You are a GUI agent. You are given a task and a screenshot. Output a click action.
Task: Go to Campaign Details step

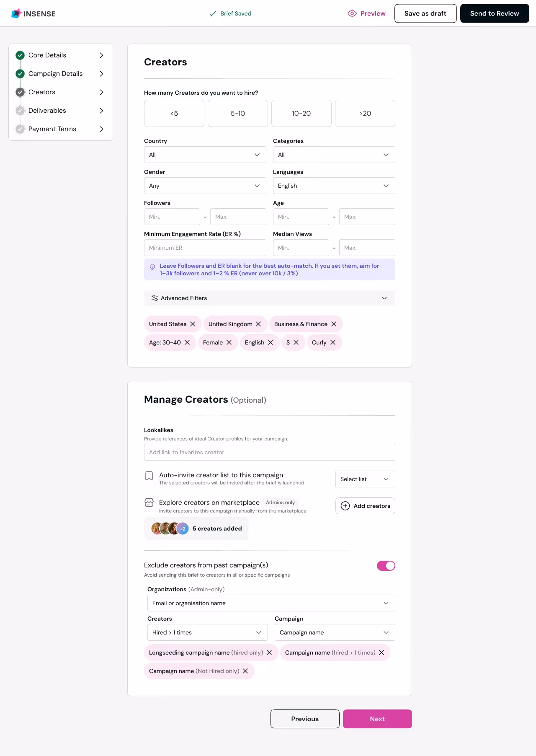[x=61, y=74]
